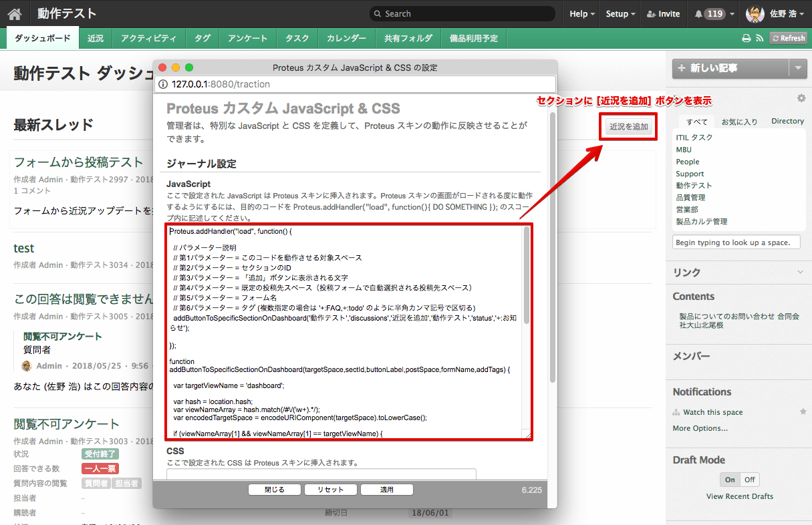Click the Refresh button
This screenshot has height=525, width=812.
pyautogui.click(x=789, y=38)
